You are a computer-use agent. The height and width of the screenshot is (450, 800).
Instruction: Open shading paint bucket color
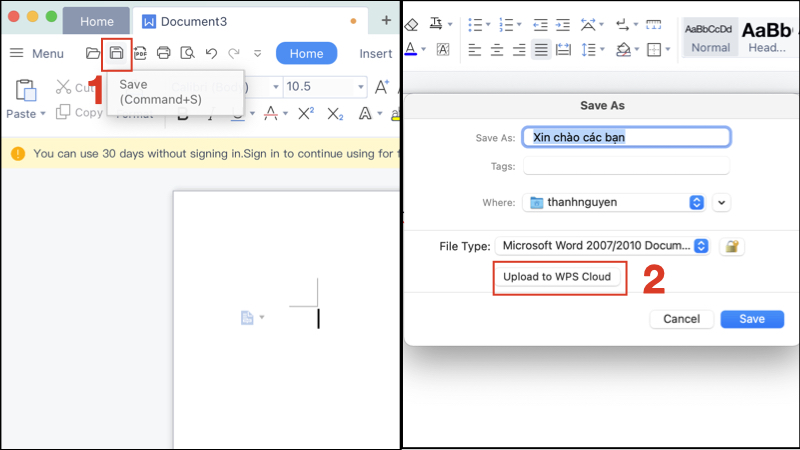(623, 50)
